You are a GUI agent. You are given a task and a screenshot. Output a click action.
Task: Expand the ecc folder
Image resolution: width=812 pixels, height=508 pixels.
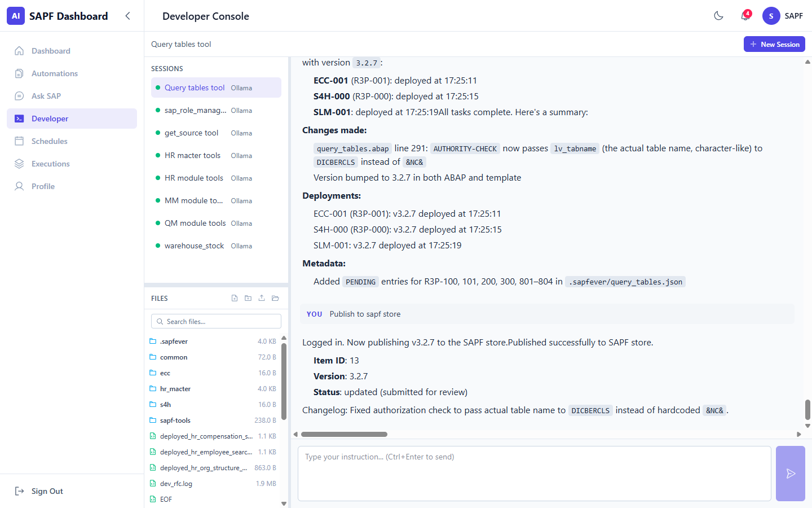(213, 373)
